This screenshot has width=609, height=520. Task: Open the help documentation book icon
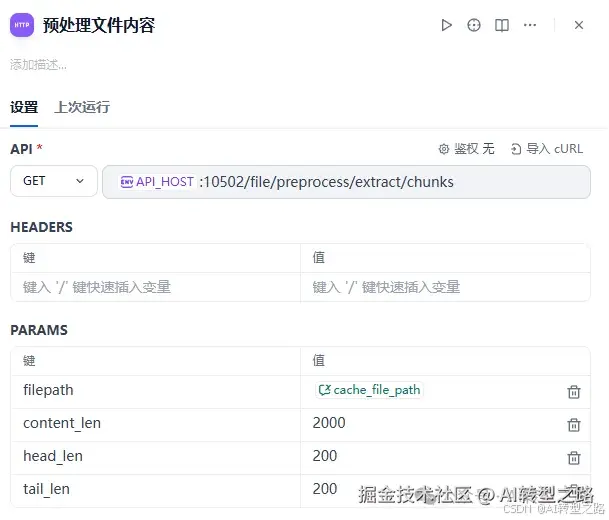502,25
